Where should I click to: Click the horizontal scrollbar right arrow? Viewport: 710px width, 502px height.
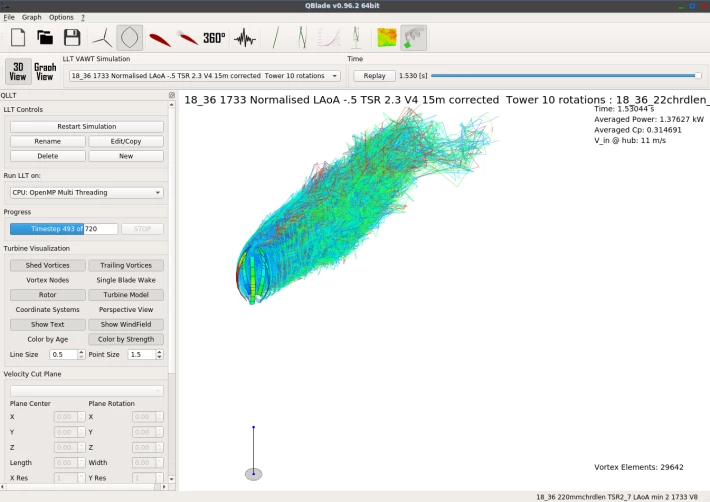[164, 487]
